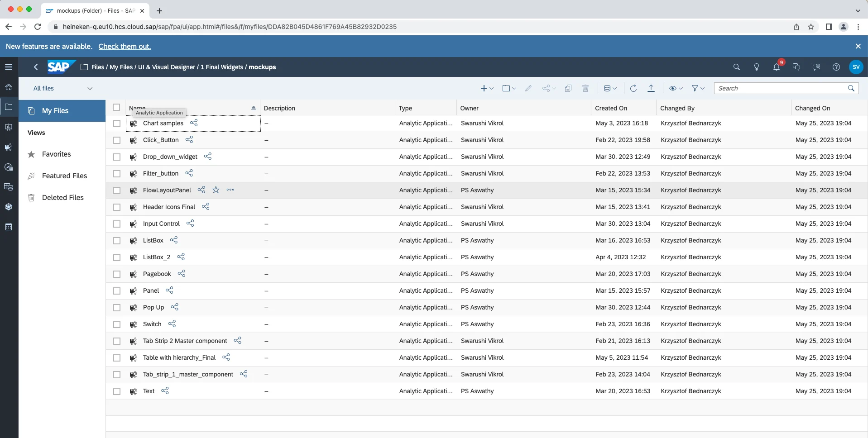Click the pencil edit toolbar icon
Viewport: 868px width, 438px height.
pyautogui.click(x=528, y=88)
